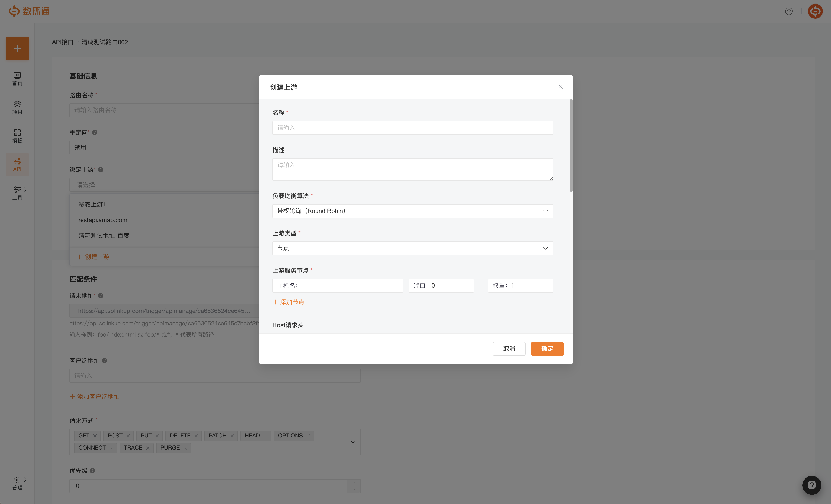Select 寒霜上游1 from upstream list

click(165, 205)
